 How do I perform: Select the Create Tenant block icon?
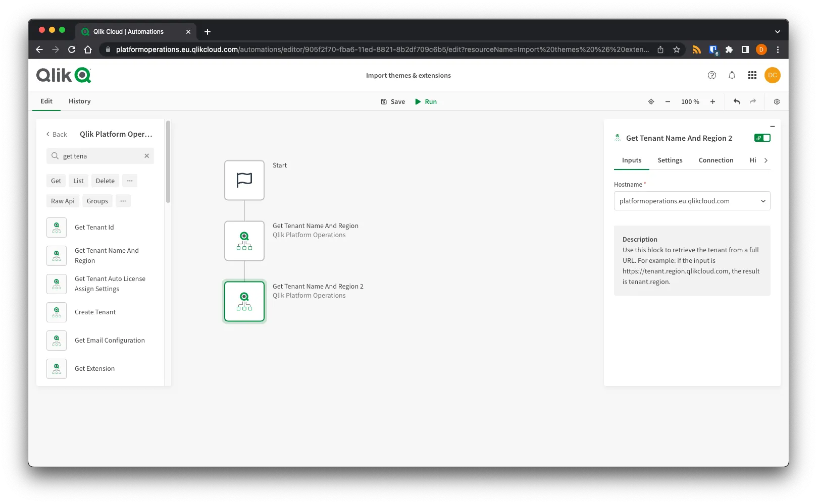coord(56,312)
